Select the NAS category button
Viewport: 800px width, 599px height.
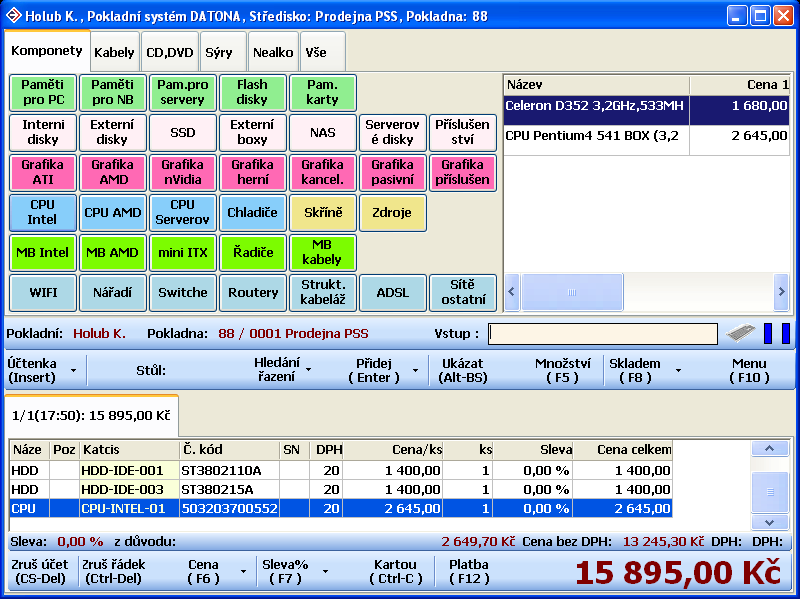322,133
